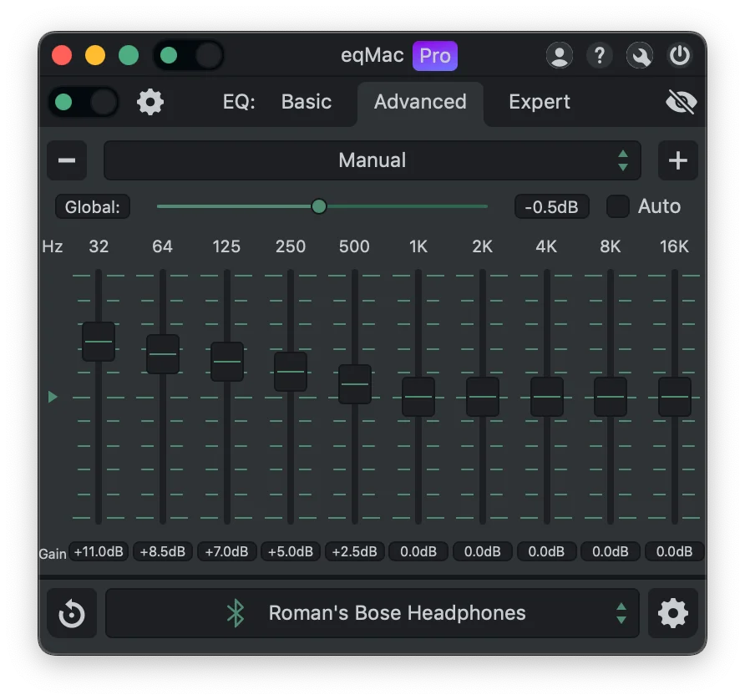Click the Pro badge
The width and height of the screenshot is (745, 700).
[x=435, y=56]
